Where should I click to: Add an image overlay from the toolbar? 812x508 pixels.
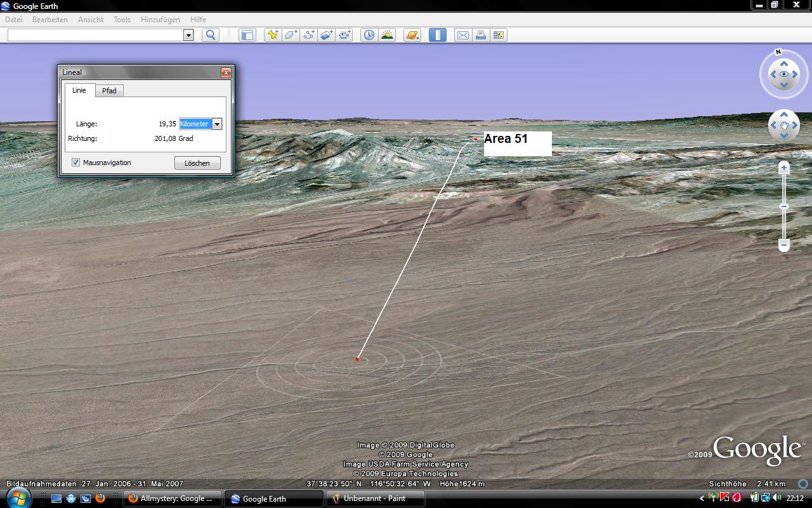326,35
